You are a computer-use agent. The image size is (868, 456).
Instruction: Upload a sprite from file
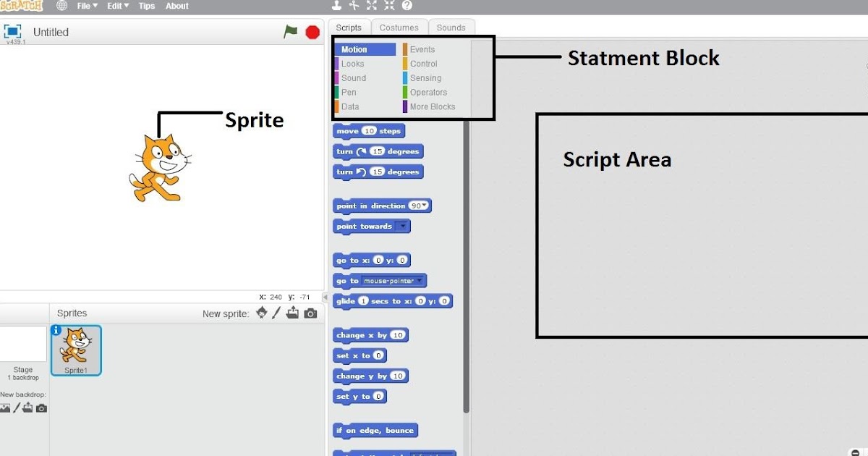292,313
